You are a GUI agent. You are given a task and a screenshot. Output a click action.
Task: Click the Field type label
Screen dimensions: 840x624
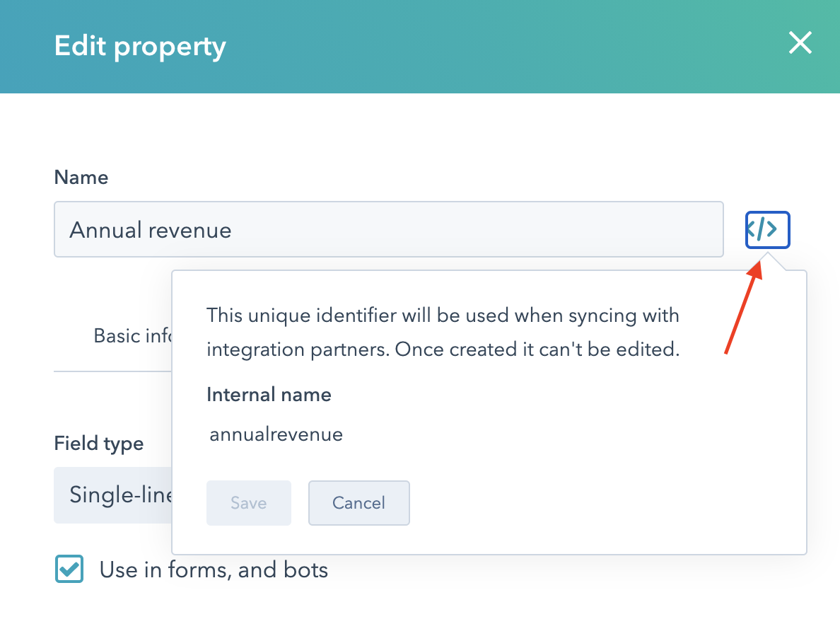tap(98, 444)
